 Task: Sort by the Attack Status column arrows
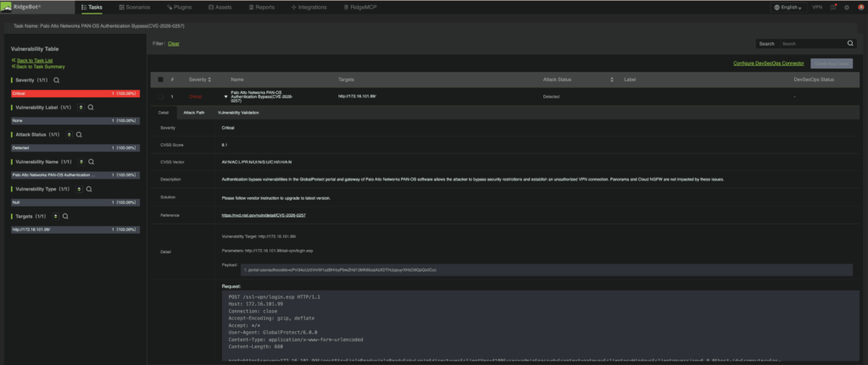(612, 80)
